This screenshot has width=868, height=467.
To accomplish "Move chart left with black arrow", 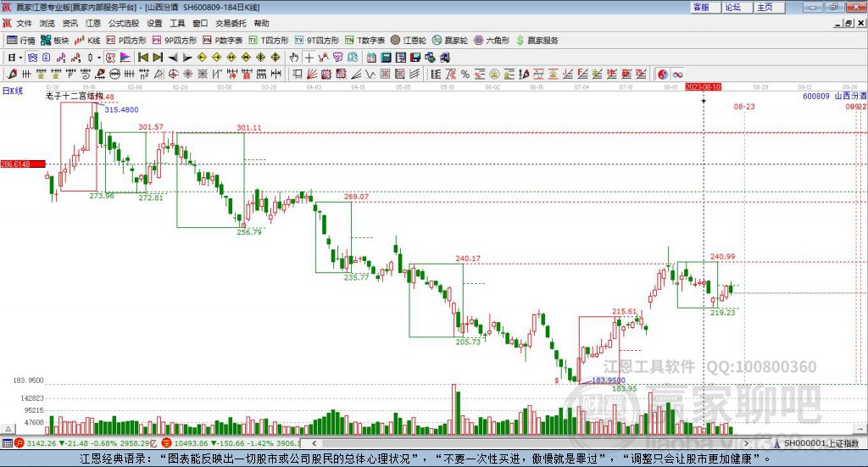I will (173, 58).
